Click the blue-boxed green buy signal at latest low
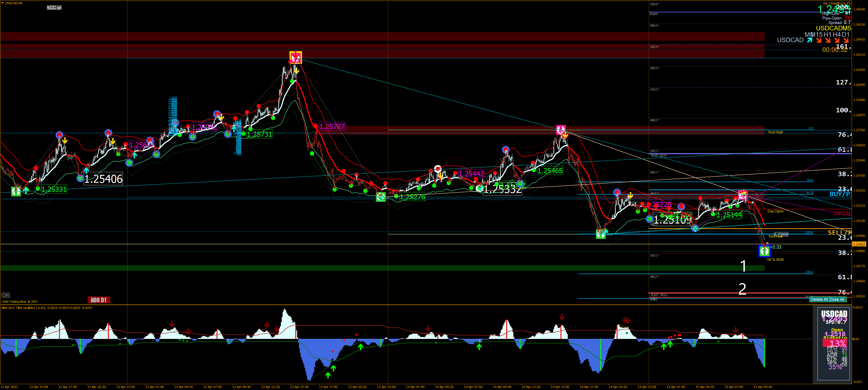868x390 pixels. [x=764, y=251]
